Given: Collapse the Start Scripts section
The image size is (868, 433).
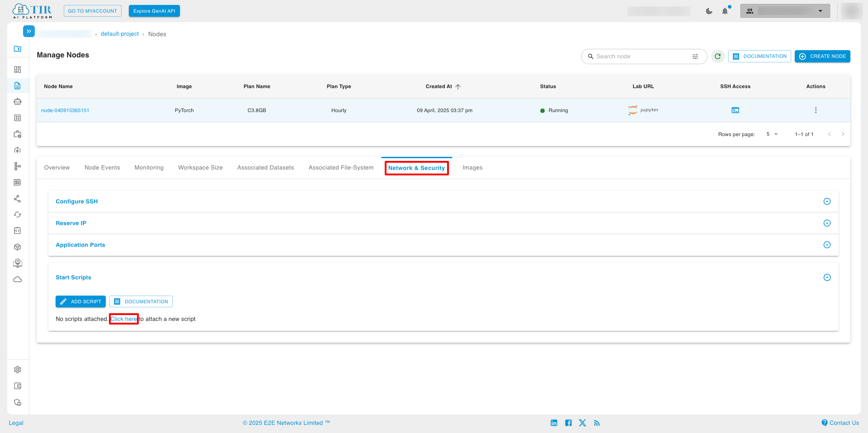Looking at the screenshot, I should (x=827, y=278).
